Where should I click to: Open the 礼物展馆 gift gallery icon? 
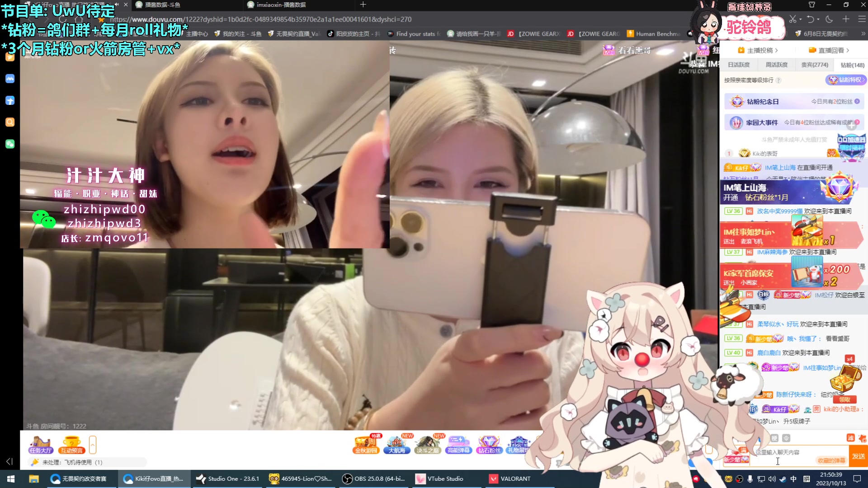(519, 445)
